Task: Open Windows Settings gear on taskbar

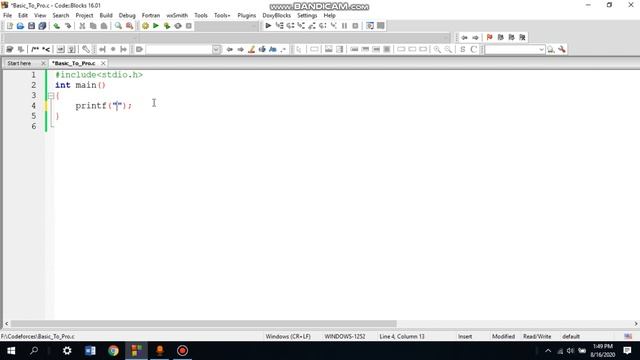Action: [x=67, y=351]
